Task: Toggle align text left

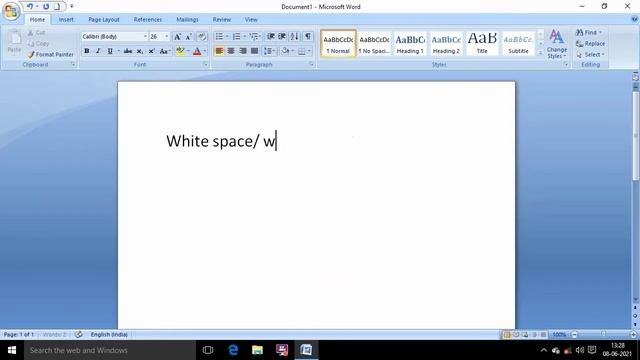Action: (x=219, y=51)
